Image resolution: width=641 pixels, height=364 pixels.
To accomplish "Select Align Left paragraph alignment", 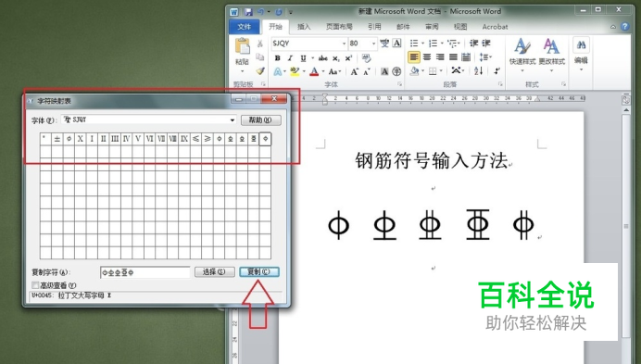I will tap(414, 57).
